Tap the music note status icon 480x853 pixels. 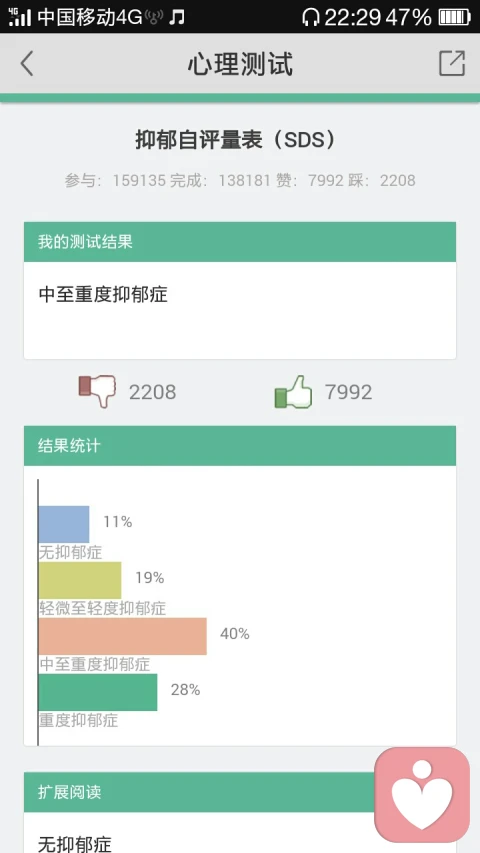coord(176,17)
